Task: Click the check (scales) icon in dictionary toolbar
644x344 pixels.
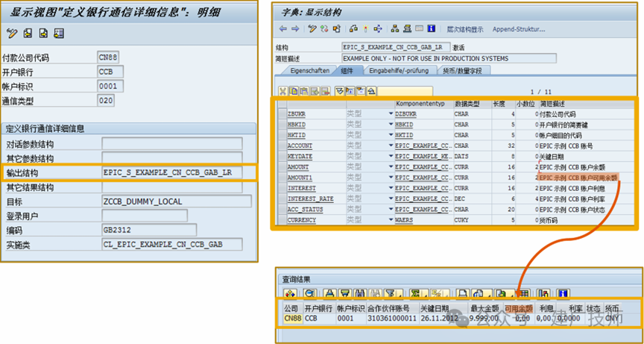Action: (353, 29)
